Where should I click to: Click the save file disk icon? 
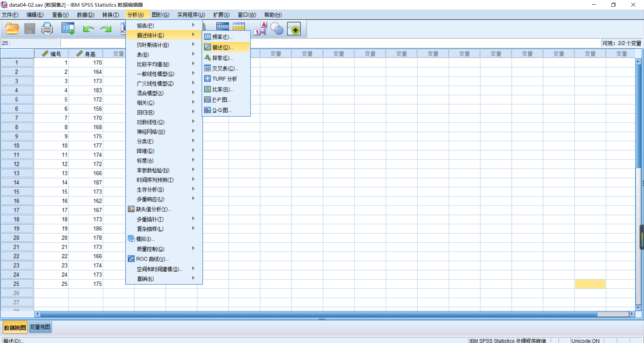(30, 29)
